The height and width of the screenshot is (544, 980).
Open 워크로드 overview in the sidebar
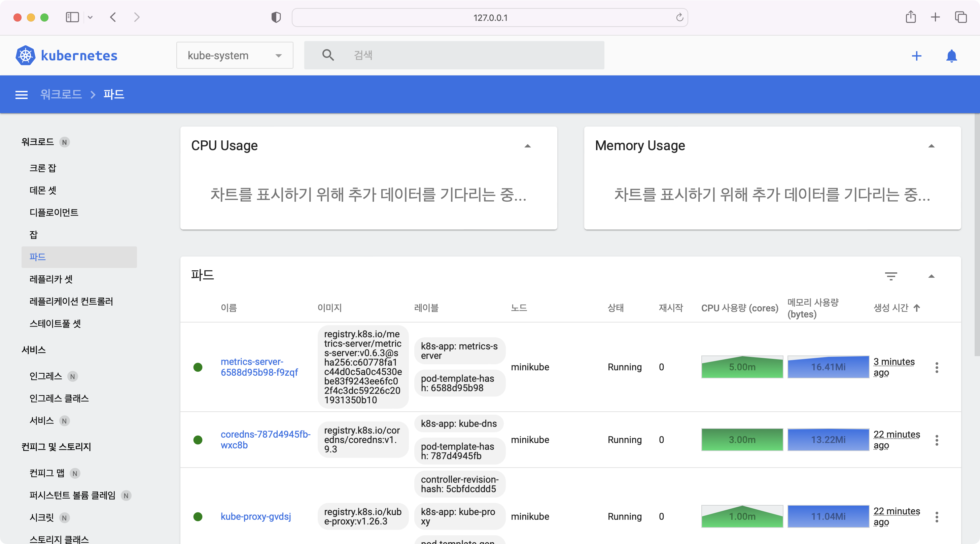click(38, 142)
